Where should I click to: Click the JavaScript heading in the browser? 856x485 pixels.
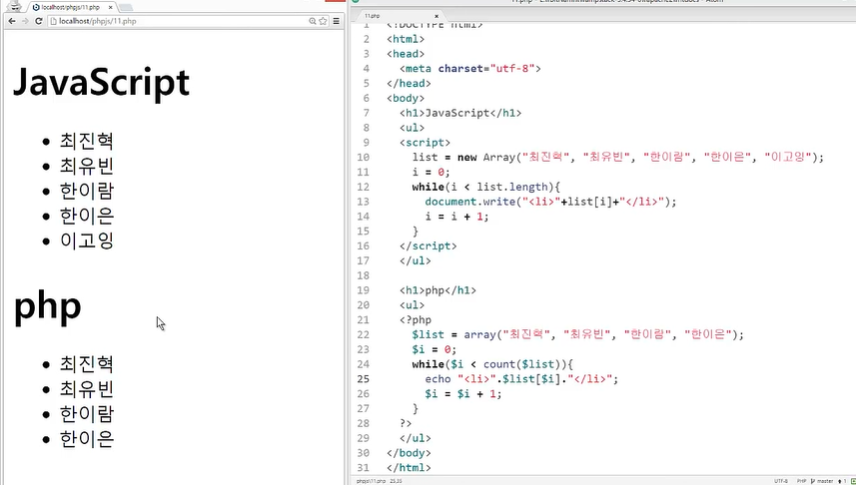[x=101, y=82]
